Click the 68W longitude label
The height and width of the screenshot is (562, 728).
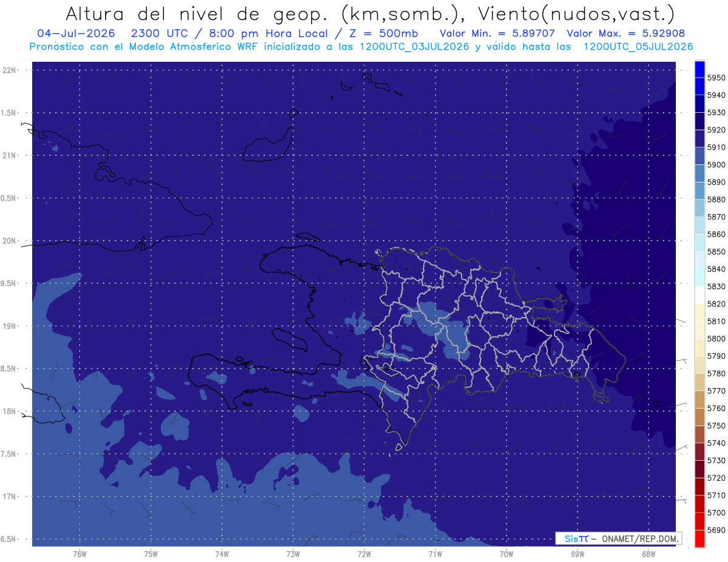(x=649, y=554)
